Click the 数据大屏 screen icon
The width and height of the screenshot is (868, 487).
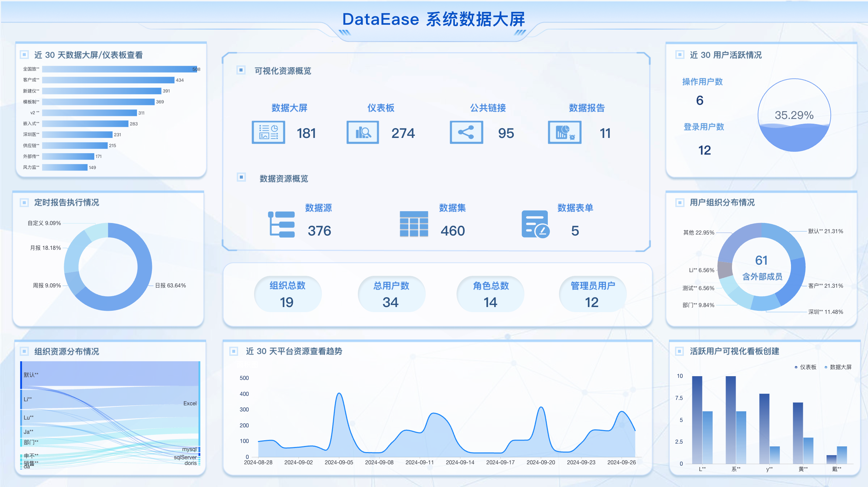tap(268, 133)
